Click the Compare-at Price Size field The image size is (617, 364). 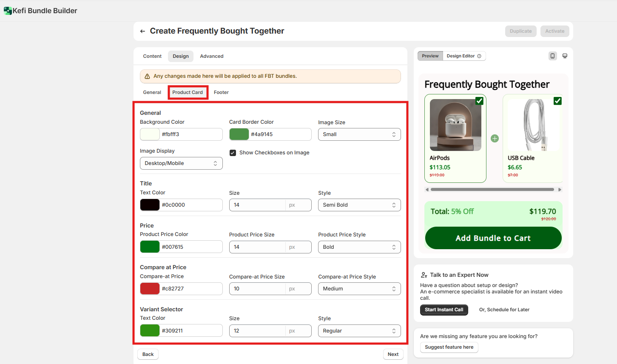(257, 289)
